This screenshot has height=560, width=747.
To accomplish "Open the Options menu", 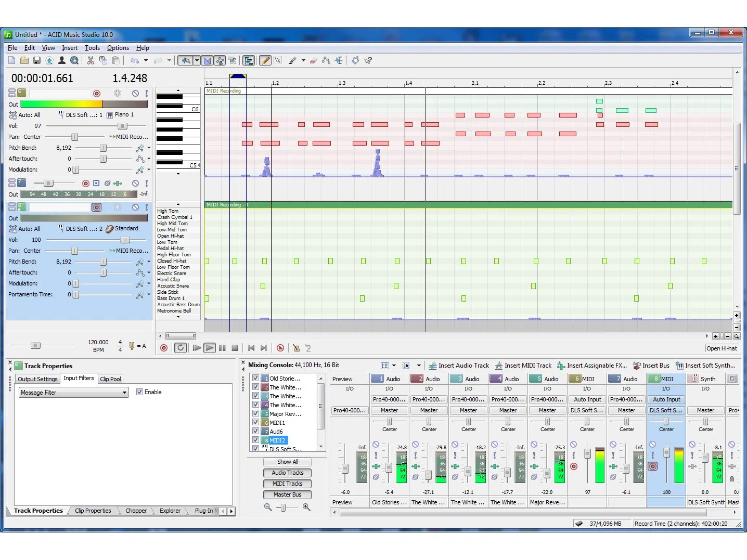I will click(118, 47).
